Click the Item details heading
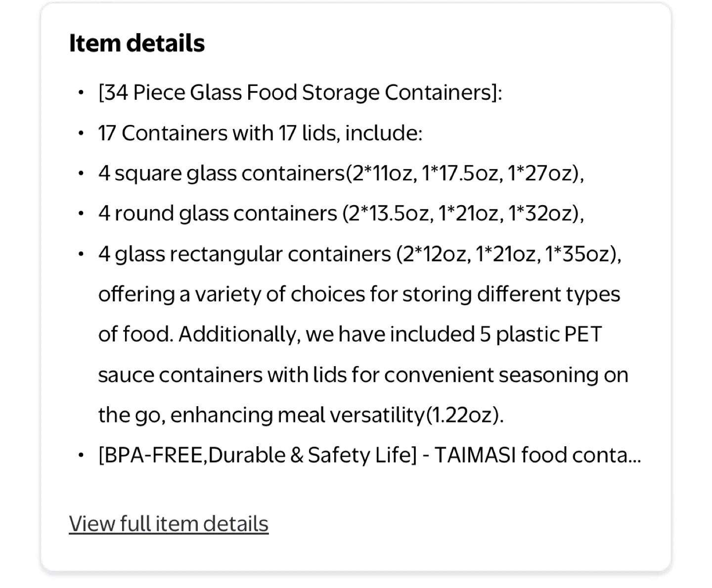712x588 pixels. 136,43
